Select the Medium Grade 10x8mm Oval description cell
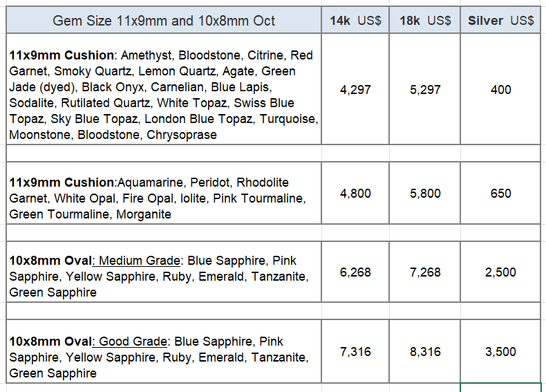The height and width of the screenshot is (392, 546). (164, 276)
